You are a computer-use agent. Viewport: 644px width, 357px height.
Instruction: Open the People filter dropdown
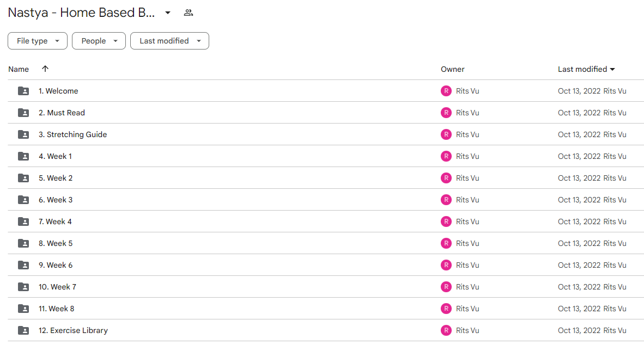pyautogui.click(x=99, y=41)
